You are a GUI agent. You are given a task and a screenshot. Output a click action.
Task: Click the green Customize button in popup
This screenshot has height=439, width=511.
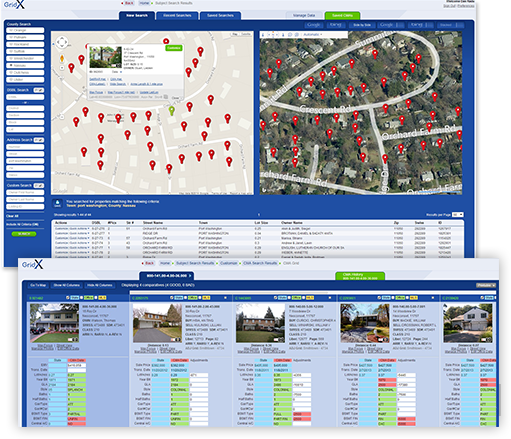[174, 48]
